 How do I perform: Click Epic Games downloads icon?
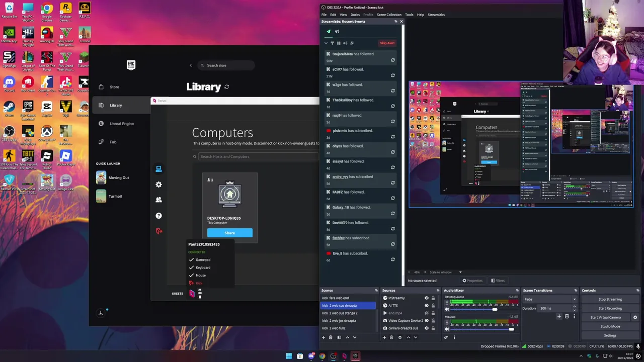point(101,313)
